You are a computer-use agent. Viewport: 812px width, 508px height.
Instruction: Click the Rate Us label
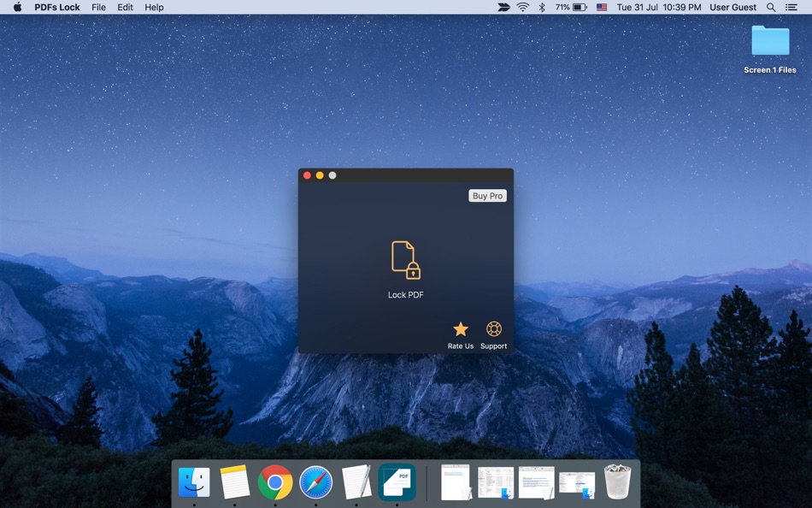[x=461, y=346]
